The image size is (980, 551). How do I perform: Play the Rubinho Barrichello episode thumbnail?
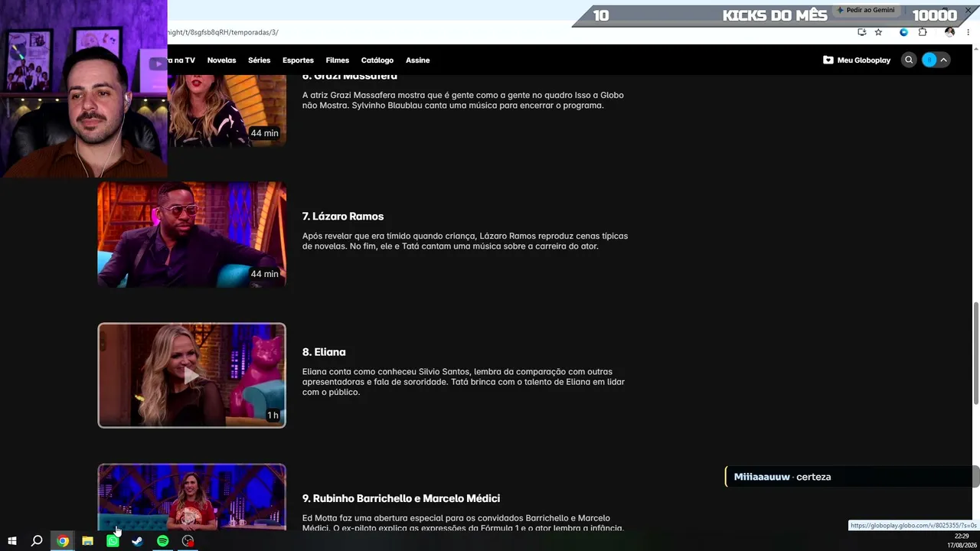tap(191, 497)
